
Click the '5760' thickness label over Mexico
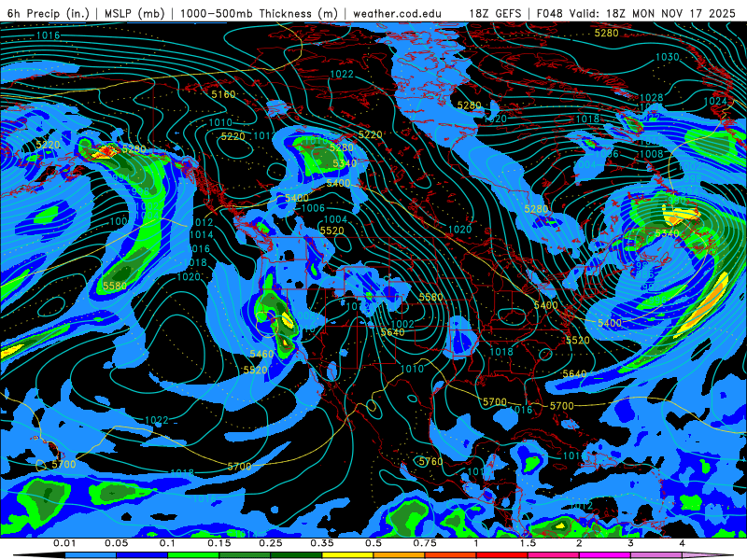[x=430, y=461]
